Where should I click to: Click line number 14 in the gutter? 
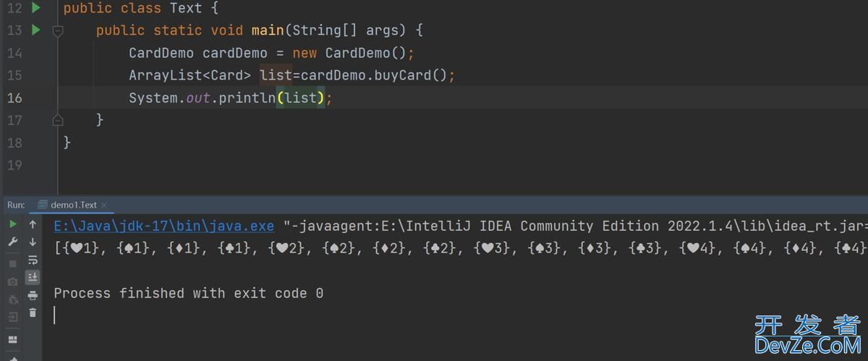[14, 54]
